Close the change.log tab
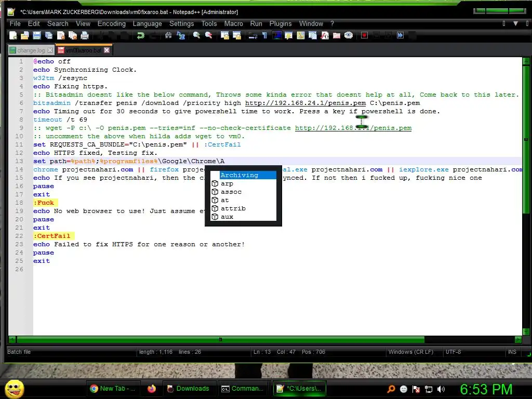 point(50,50)
